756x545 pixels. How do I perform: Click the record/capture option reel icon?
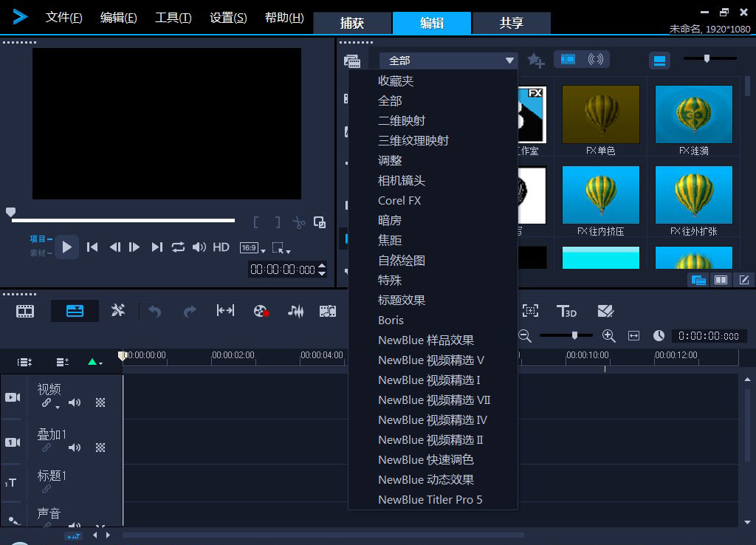(x=261, y=311)
